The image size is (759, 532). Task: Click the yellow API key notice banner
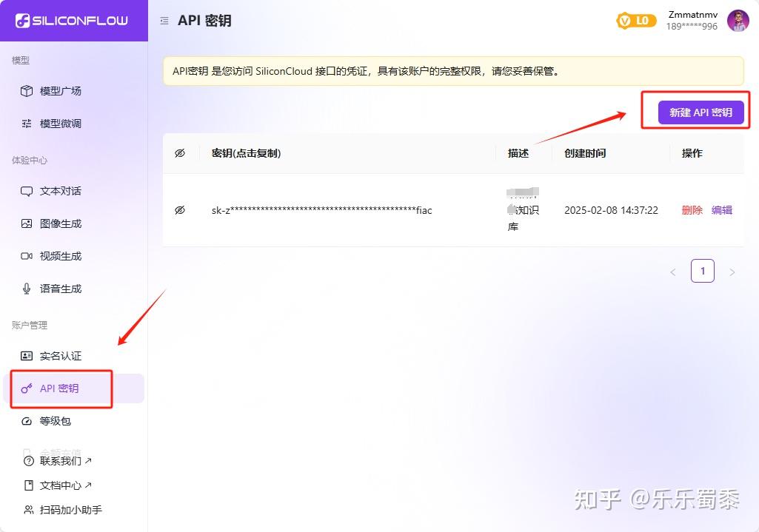coord(453,71)
